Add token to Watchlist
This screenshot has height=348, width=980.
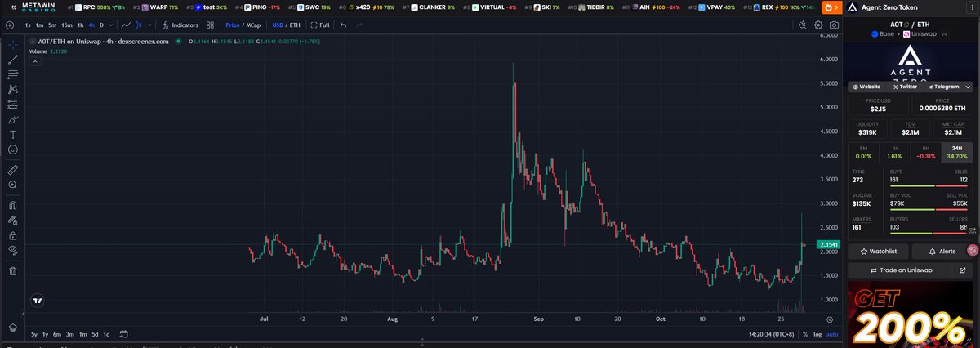[x=878, y=252]
